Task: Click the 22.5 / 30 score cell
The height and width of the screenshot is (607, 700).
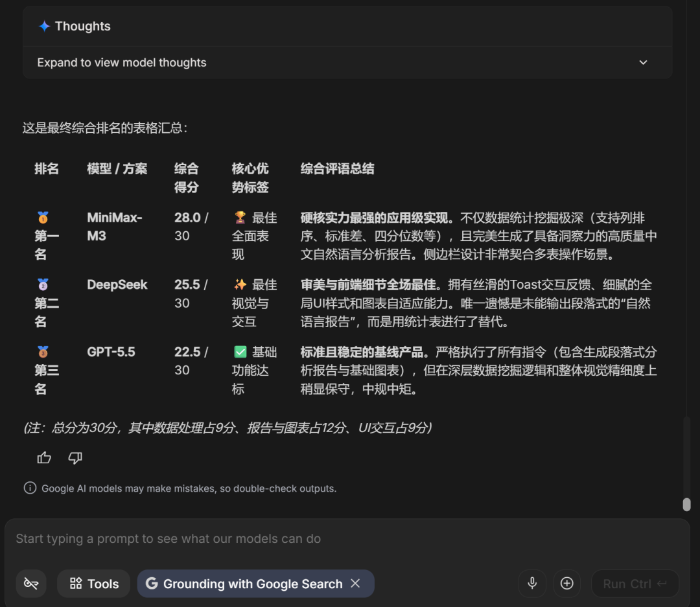Action: (x=191, y=361)
